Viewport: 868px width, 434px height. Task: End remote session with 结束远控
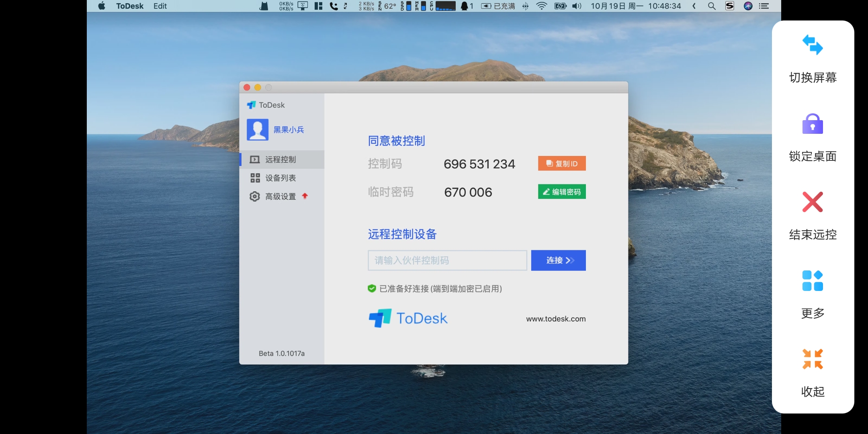(x=813, y=202)
